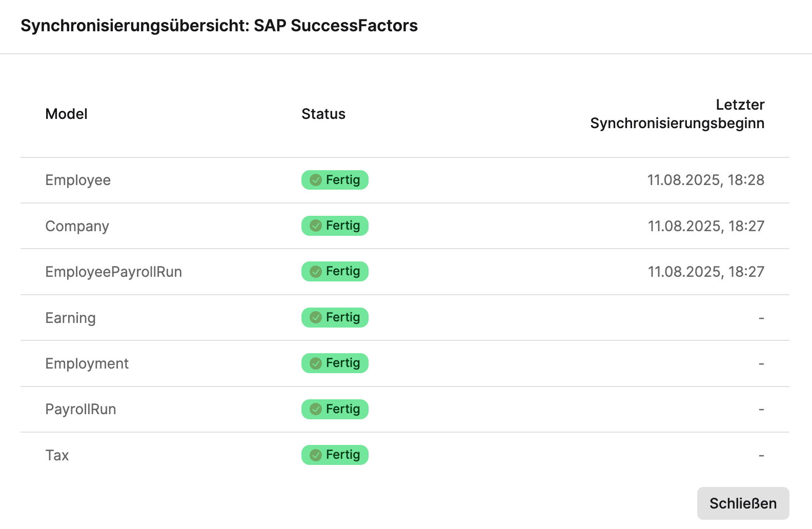Click the check icon in Earning status badge

pyautogui.click(x=316, y=317)
